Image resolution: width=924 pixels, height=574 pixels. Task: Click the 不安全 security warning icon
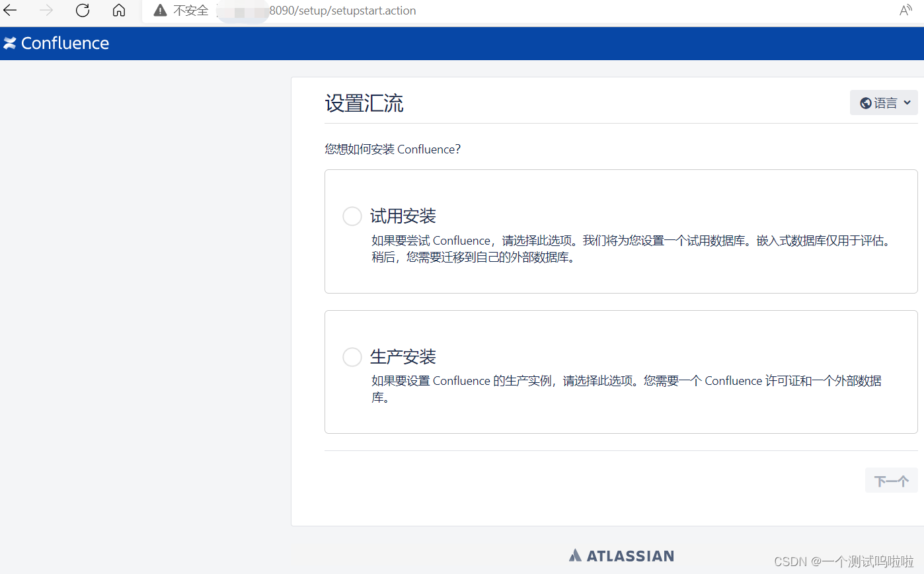pos(159,10)
